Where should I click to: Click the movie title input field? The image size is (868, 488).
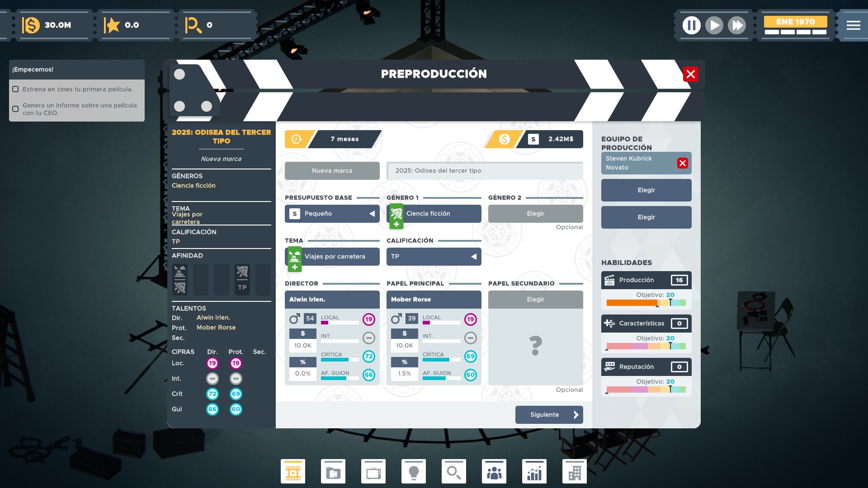(485, 171)
